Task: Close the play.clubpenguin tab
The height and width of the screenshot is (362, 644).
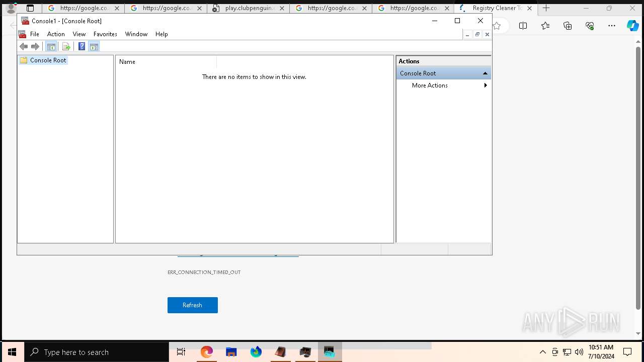Action: point(282,8)
